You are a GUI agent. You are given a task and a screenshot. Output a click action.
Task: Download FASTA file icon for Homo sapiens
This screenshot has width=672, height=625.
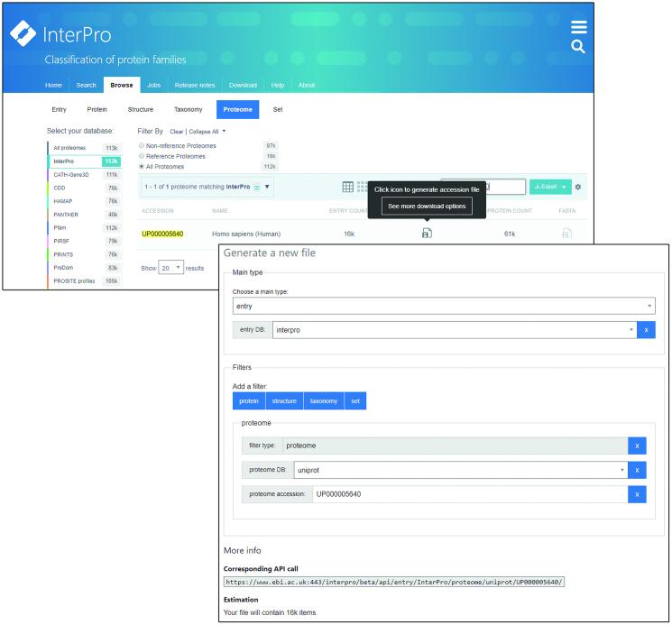click(x=566, y=234)
